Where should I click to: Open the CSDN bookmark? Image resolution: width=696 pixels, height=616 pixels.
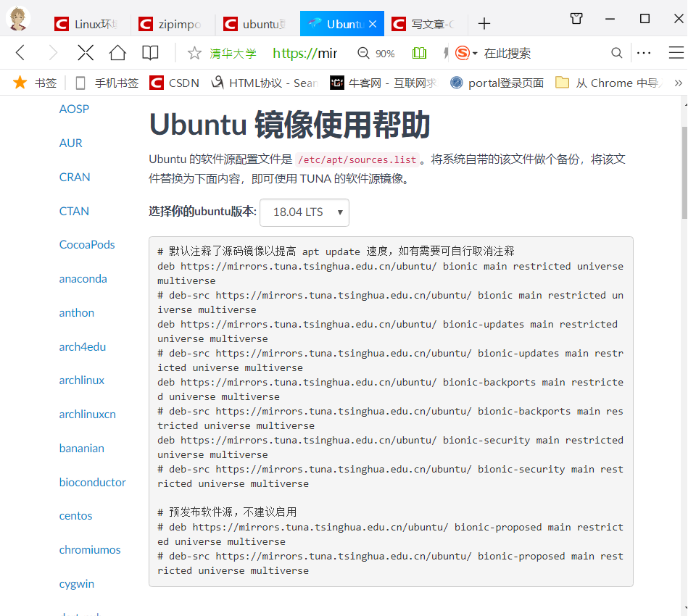173,83
